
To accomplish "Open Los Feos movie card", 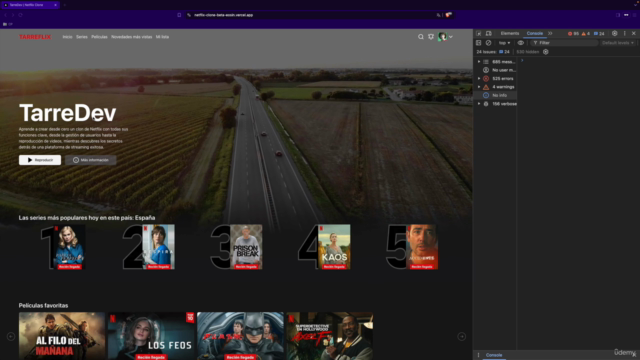I will (x=151, y=336).
